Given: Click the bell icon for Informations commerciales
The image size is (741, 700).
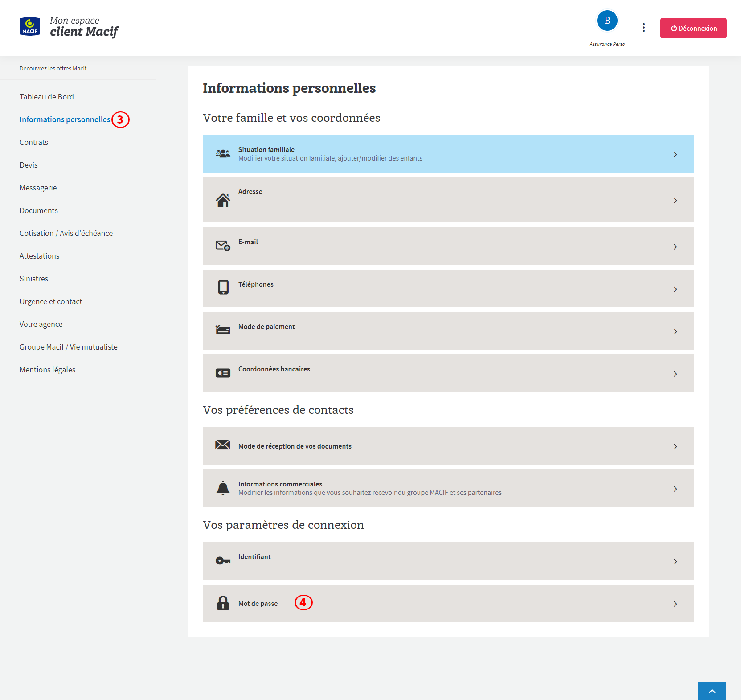Looking at the screenshot, I should coord(223,488).
